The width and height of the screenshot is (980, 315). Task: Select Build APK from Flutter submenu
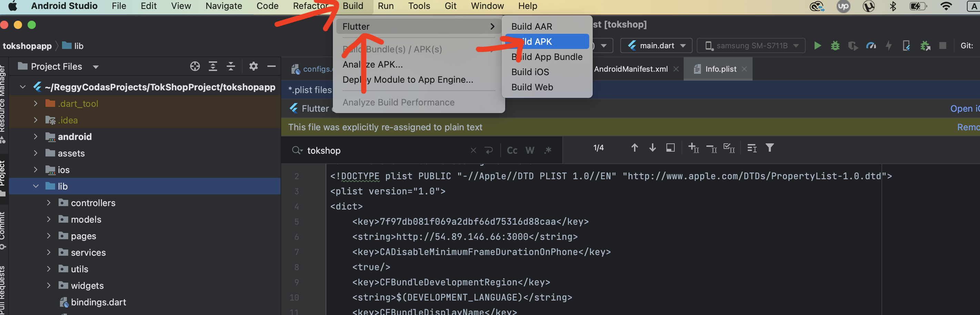[x=546, y=41]
